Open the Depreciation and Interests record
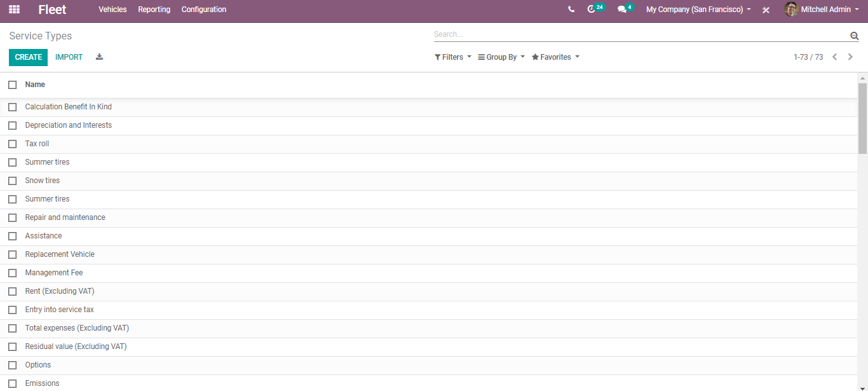868x391 pixels. [x=69, y=125]
